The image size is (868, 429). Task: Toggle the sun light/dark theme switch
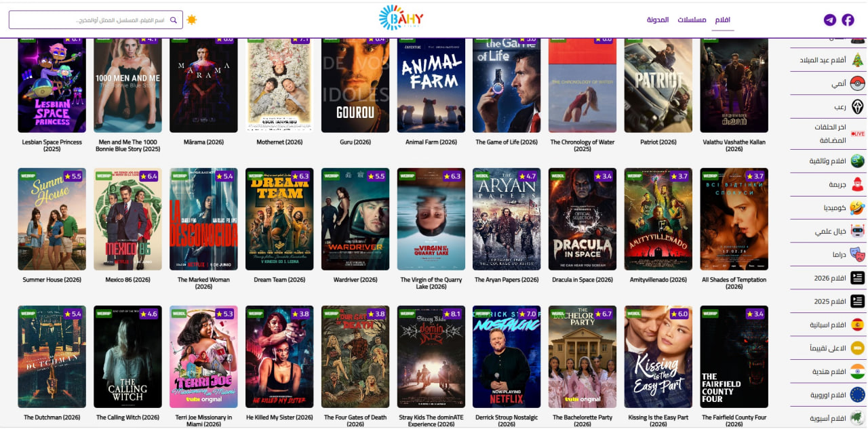[x=192, y=20]
